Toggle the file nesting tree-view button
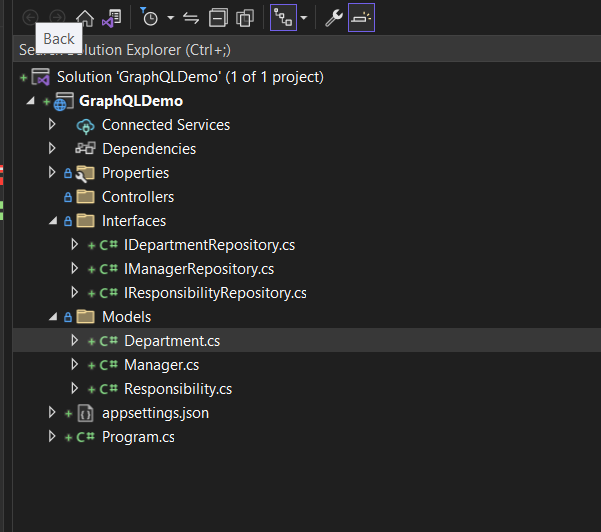 283,17
